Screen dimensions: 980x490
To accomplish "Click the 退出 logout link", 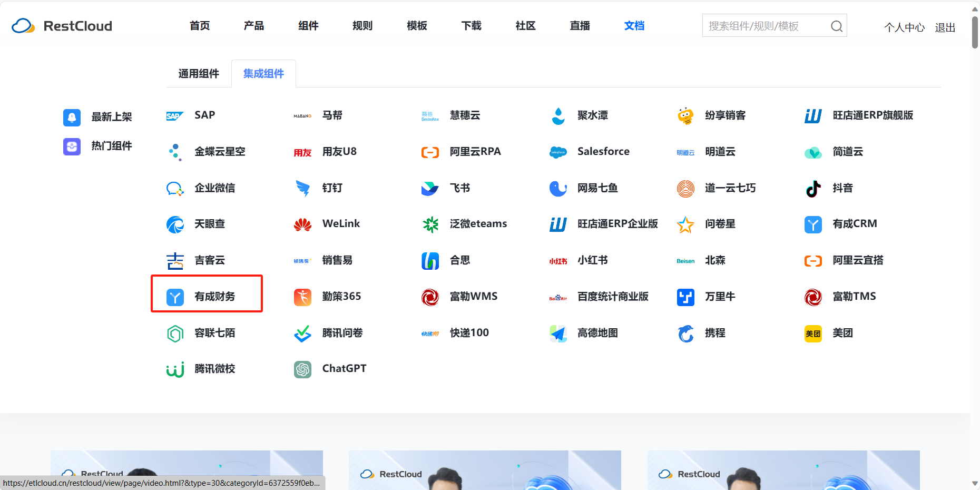I will coord(945,27).
